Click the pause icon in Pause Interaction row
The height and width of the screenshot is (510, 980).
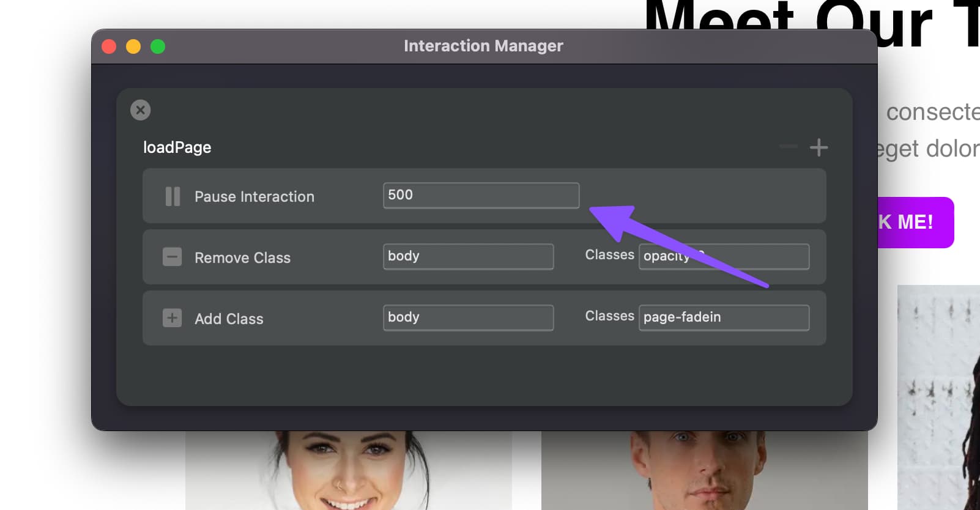(173, 196)
